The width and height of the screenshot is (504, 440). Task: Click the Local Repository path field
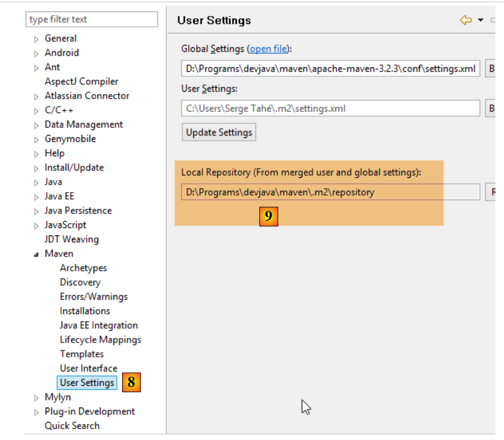coord(330,192)
